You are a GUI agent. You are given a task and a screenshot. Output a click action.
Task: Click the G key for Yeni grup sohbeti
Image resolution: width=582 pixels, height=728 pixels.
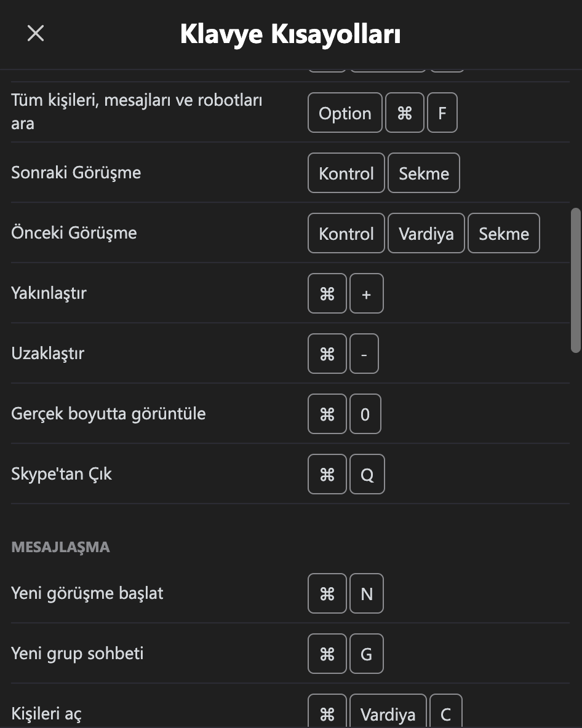[366, 654]
